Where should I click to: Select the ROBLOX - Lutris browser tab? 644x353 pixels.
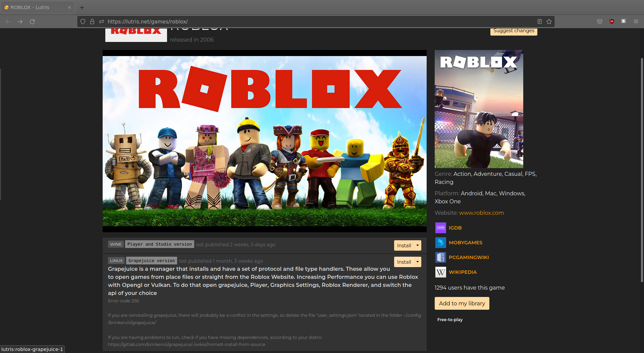tap(38, 7)
